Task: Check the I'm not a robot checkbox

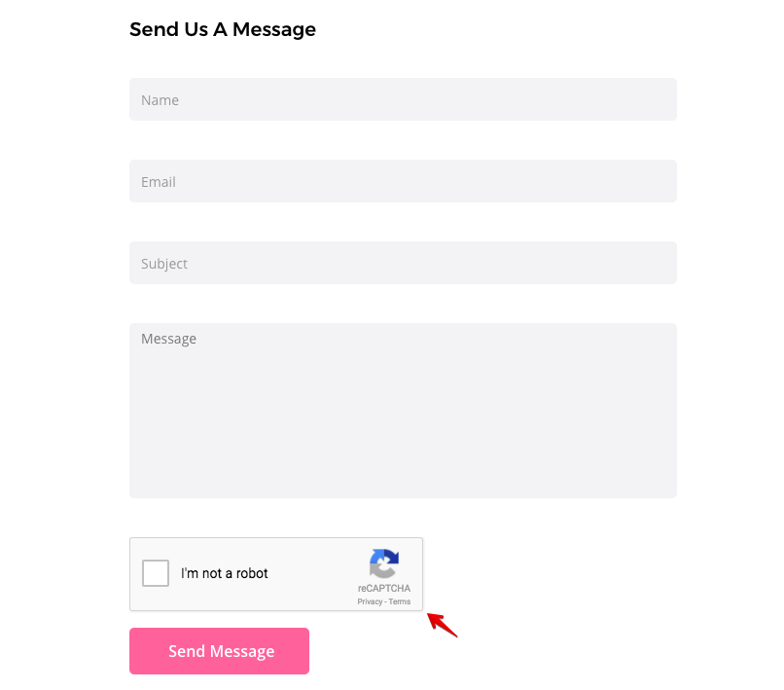Action: click(156, 573)
